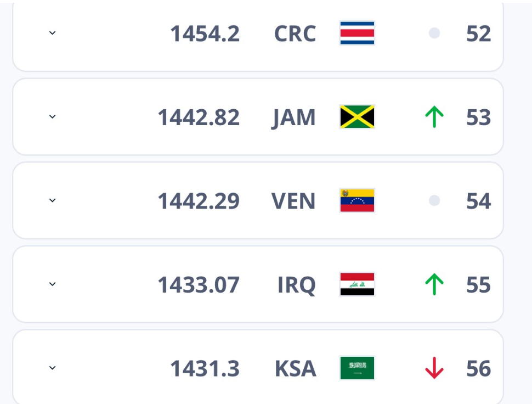Click Jamaica's green up arrow

(x=434, y=117)
